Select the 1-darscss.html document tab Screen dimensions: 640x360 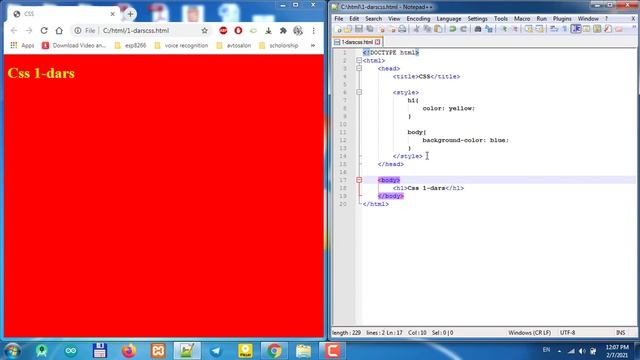point(358,42)
